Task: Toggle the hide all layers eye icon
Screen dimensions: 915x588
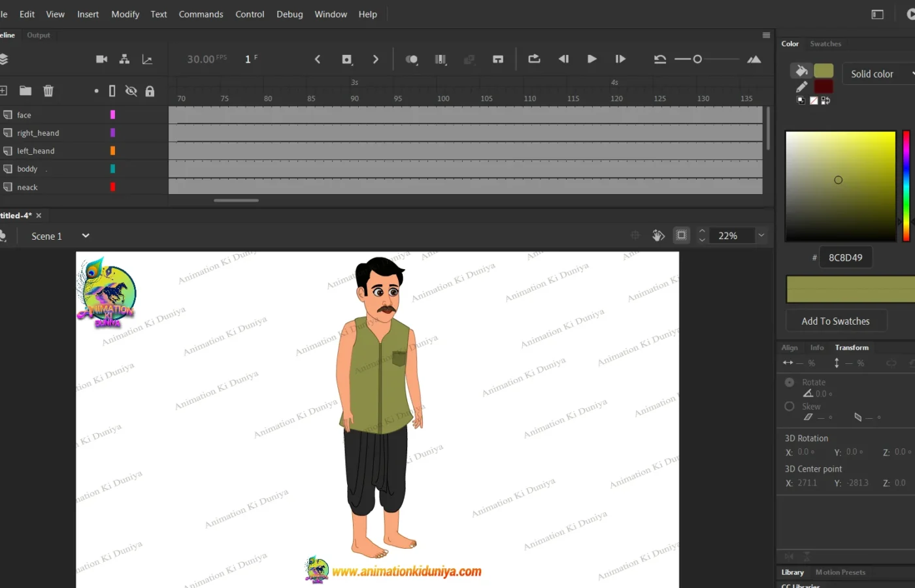Action: 131,91
